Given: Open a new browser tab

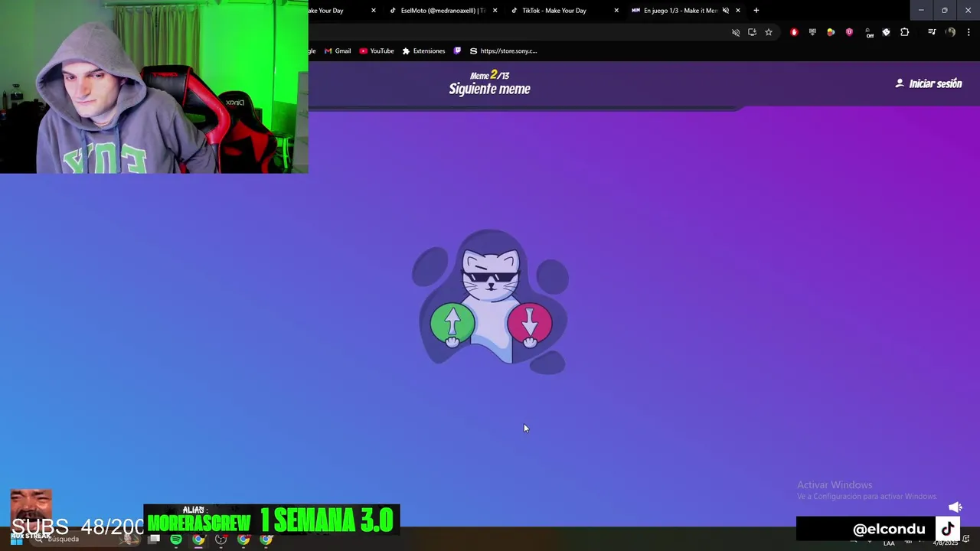Looking at the screenshot, I should (756, 11).
